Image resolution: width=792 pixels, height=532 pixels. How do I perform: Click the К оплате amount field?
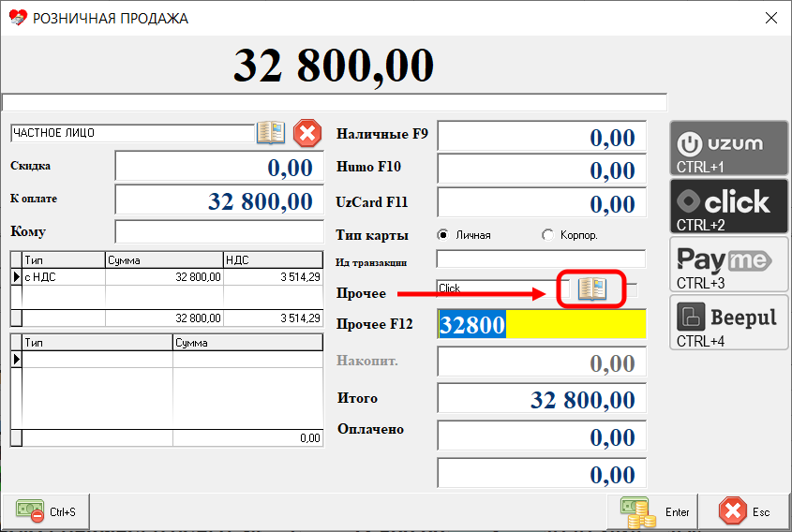tap(219, 199)
